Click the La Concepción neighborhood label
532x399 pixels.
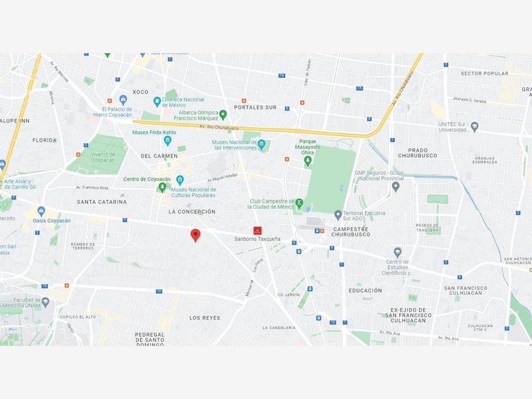192,212
